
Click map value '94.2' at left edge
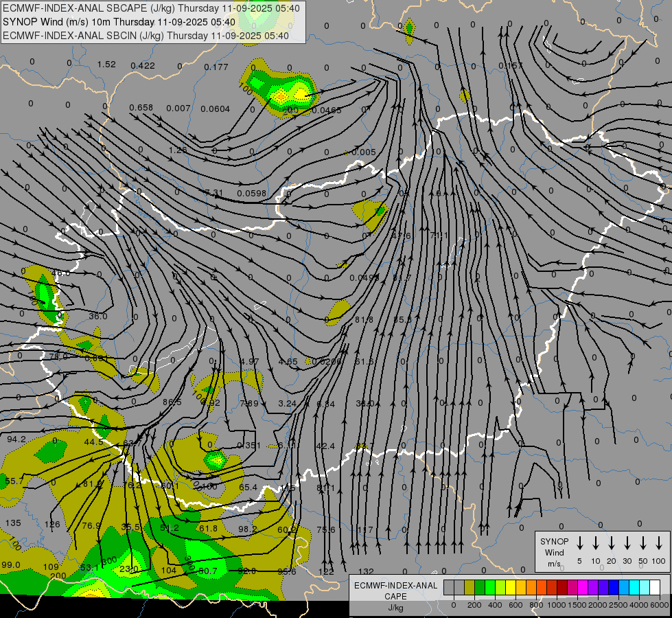point(16,439)
